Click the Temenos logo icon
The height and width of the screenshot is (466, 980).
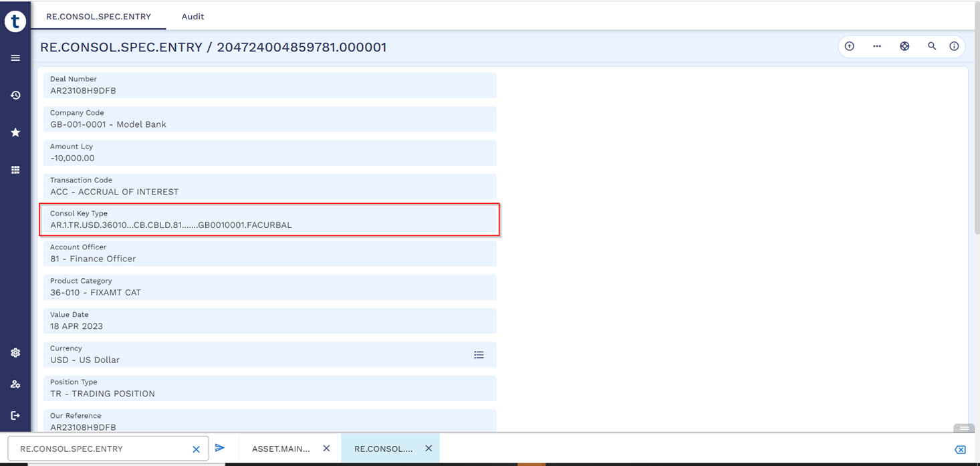(x=15, y=21)
